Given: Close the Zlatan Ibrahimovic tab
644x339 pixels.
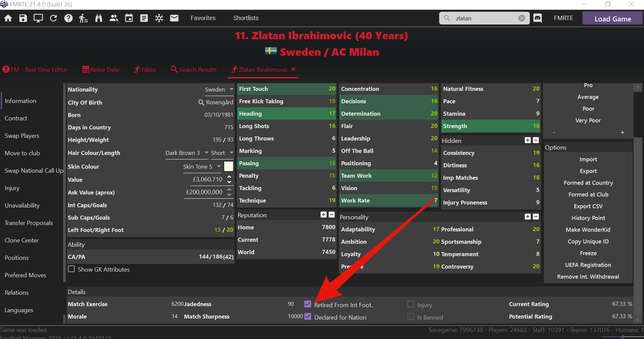Looking at the screenshot, I should [293, 69].
